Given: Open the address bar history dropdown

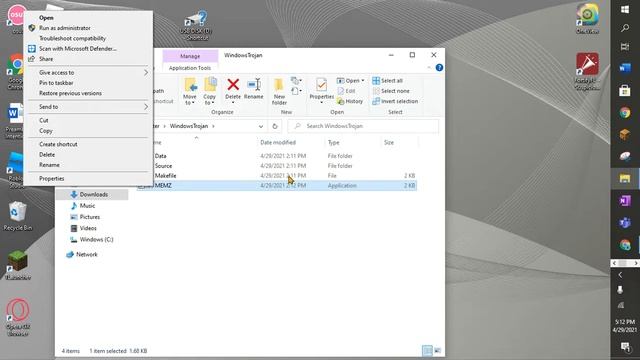Looking at the screenshot, I should point(261,127).
